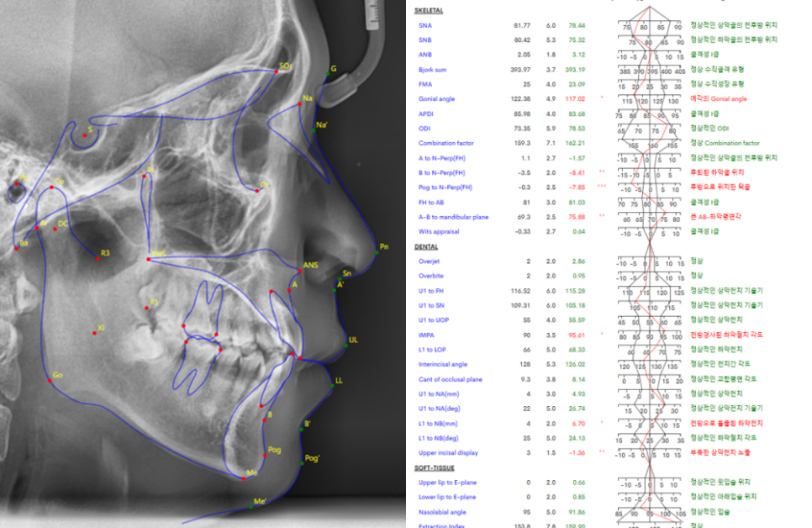812x528 pixels.
Task: Click the DENTAL section heading
Action: (426, 246)
